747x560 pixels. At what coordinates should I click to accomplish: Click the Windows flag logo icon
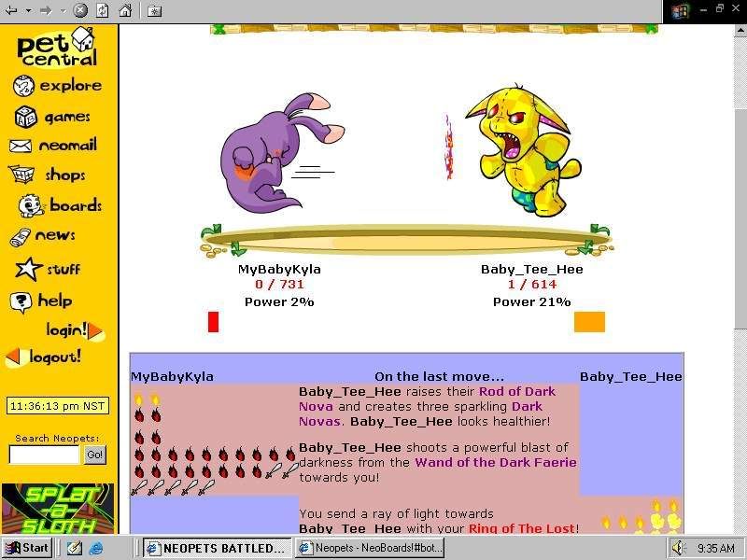tap(681, 10)
